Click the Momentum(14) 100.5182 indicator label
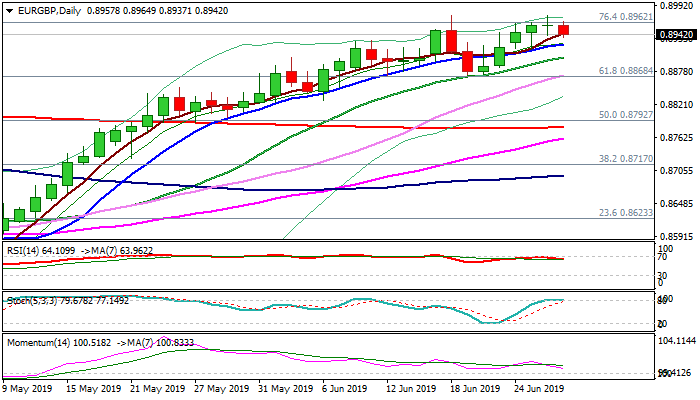The width and height of the screenshot is (700, 400). (59, 343)
